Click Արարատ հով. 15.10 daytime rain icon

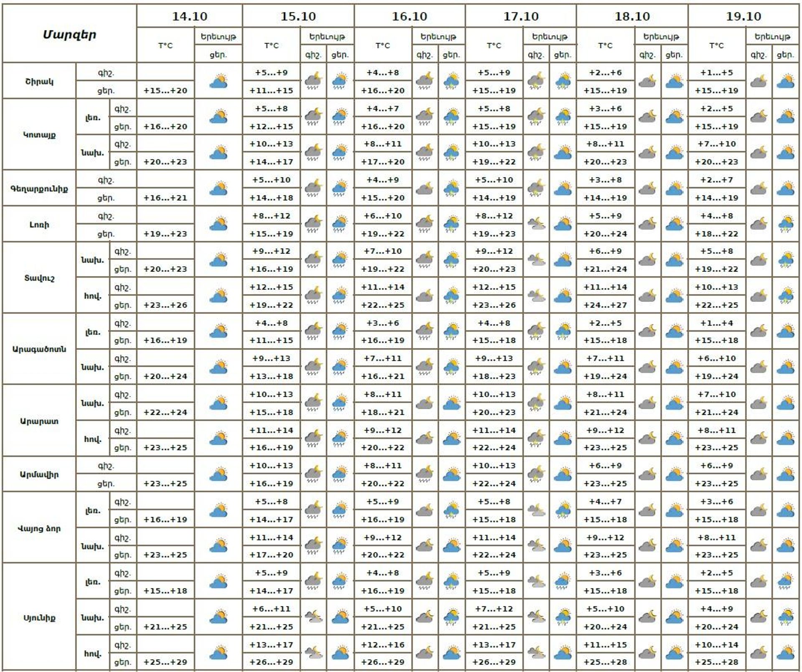[340, 439]
